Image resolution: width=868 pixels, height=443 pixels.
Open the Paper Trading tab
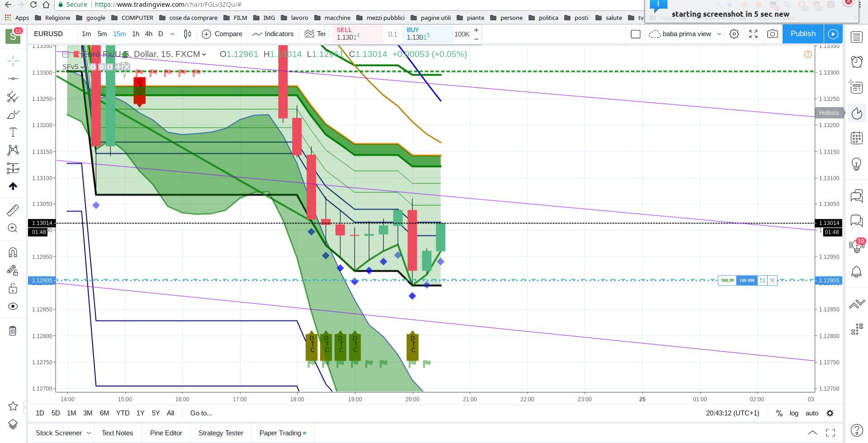pos(283,433)
